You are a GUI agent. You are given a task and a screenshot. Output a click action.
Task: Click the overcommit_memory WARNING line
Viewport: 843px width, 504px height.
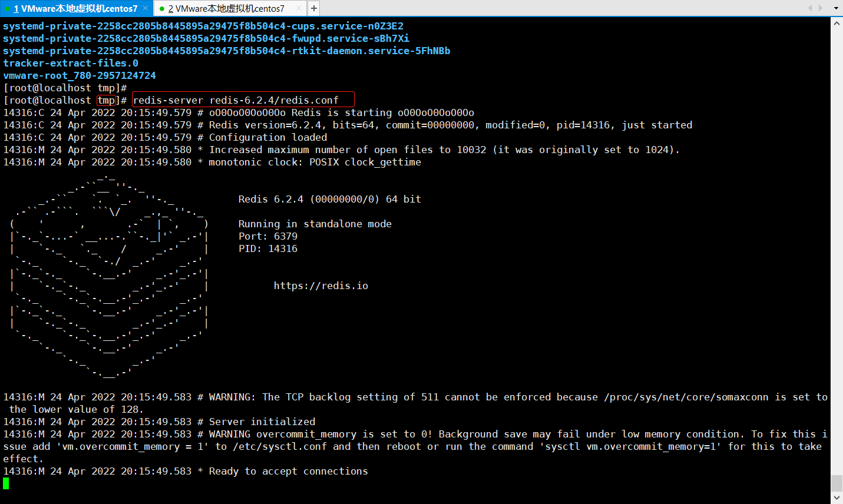(x=415, y=446)
